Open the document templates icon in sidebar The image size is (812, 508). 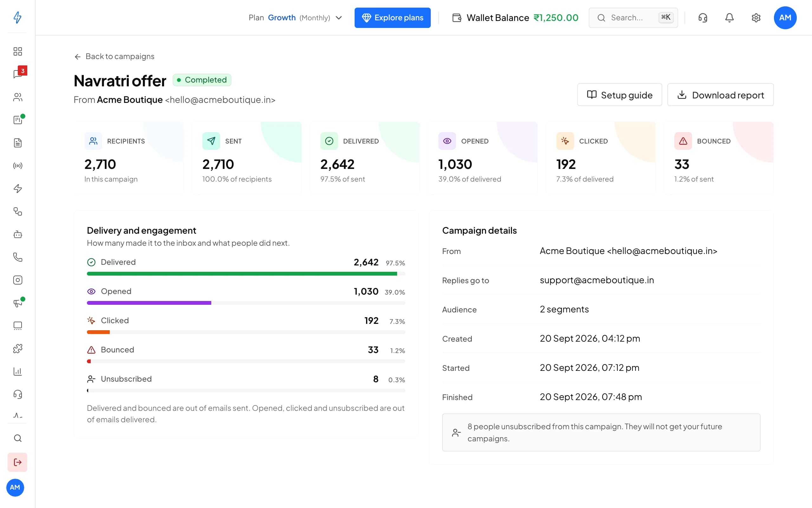(17, 143)
